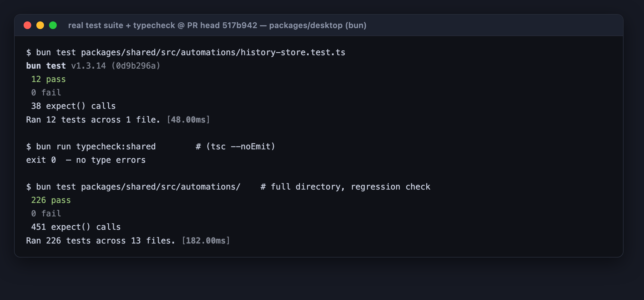This screenshot has width=644, height=300.
Task: Click the 'exit 0 — no type errors' line
Action: (86, 160)
